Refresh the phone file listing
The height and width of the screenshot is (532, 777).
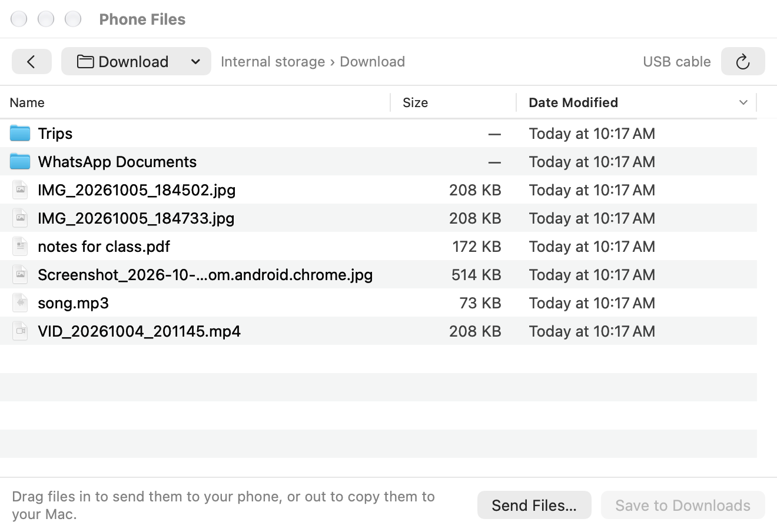(743, 61)
